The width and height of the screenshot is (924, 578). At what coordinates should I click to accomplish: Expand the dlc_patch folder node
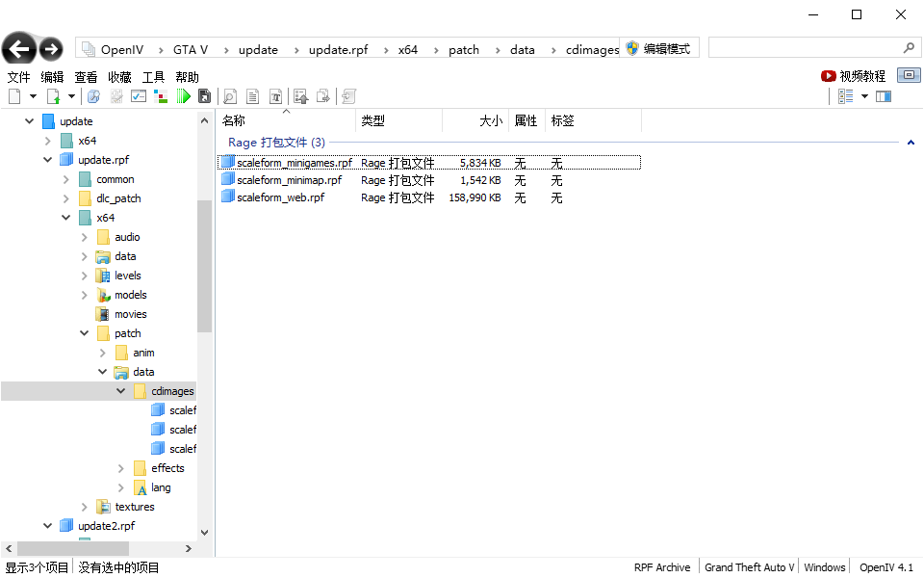coord(66,198)
